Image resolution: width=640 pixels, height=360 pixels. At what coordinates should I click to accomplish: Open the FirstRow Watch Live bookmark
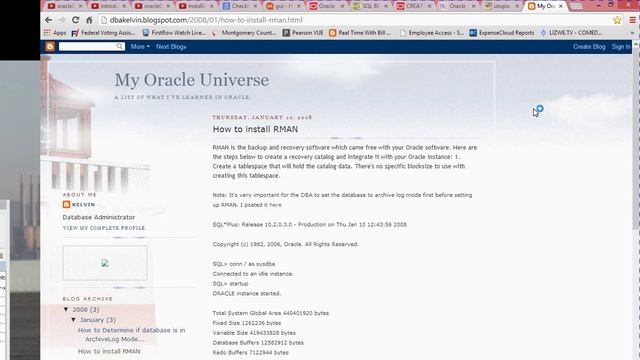[x=174, y=33]
